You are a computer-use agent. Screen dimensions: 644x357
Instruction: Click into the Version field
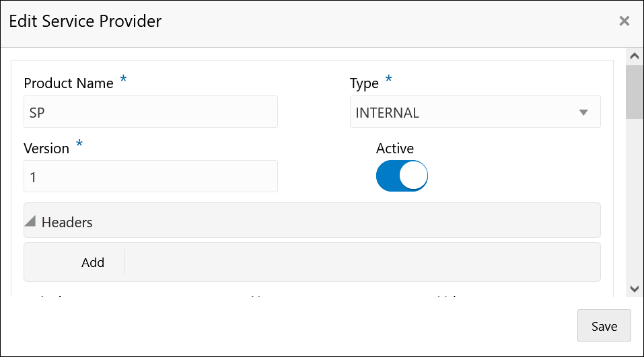(150, 176)
